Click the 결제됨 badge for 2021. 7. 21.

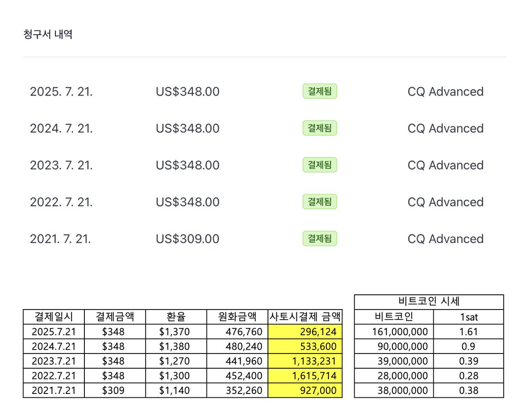[x=320, y=238]
